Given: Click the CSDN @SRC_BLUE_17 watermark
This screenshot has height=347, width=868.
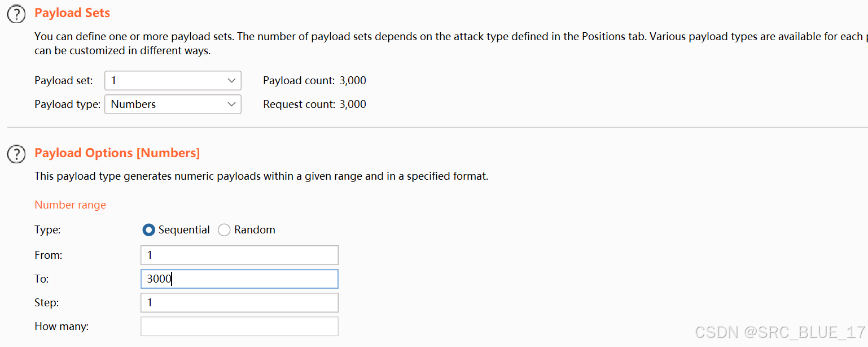Looking at the screenshot, I should coord(781,332).
